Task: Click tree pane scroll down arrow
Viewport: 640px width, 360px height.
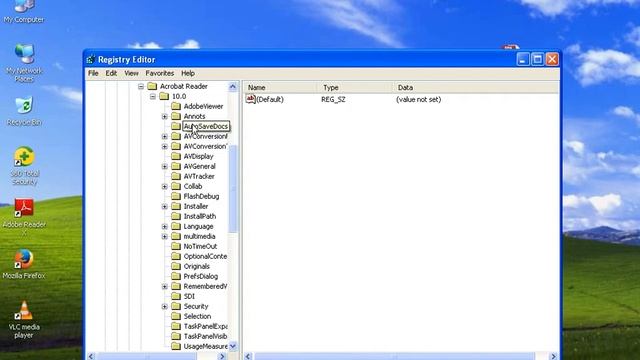Action: (233, 346)
